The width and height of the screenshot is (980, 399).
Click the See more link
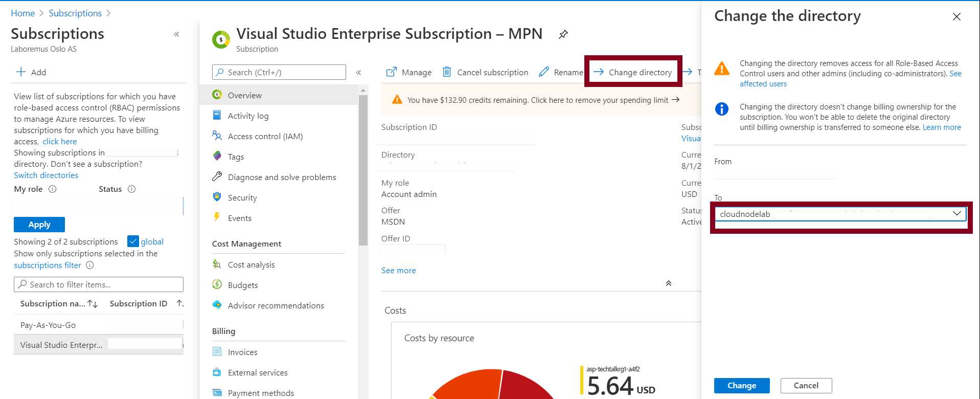(x=398, y=270)
